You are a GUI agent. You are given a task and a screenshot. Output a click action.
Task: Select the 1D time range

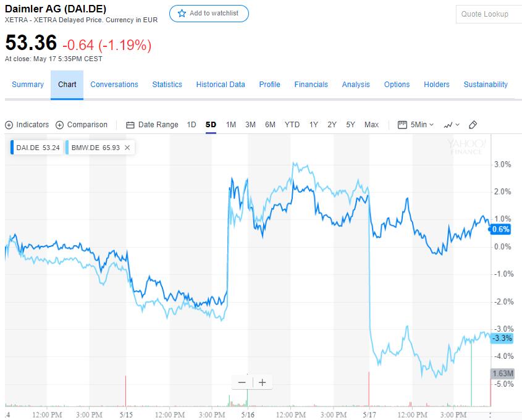click(192, 125)
